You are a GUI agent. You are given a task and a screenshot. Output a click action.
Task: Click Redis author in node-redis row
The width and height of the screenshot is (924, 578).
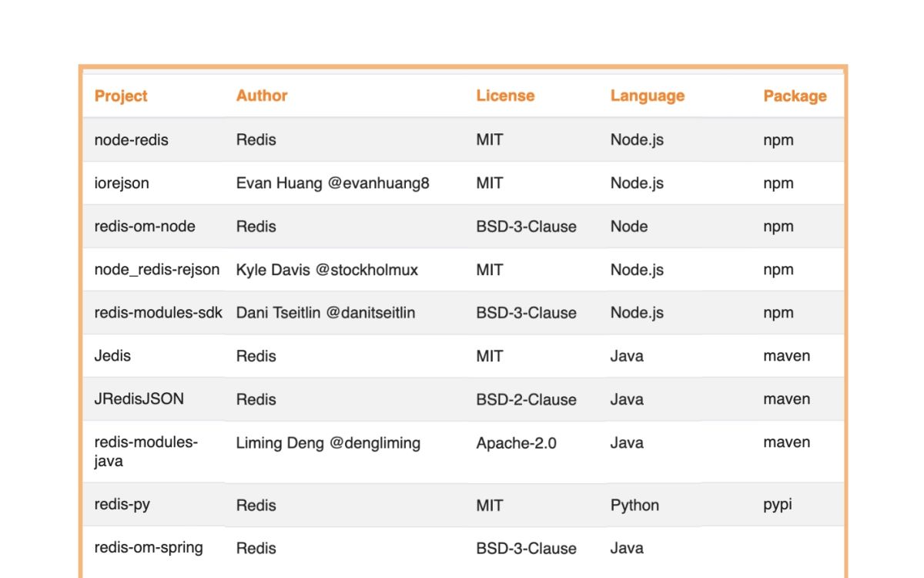click(256, 140)
